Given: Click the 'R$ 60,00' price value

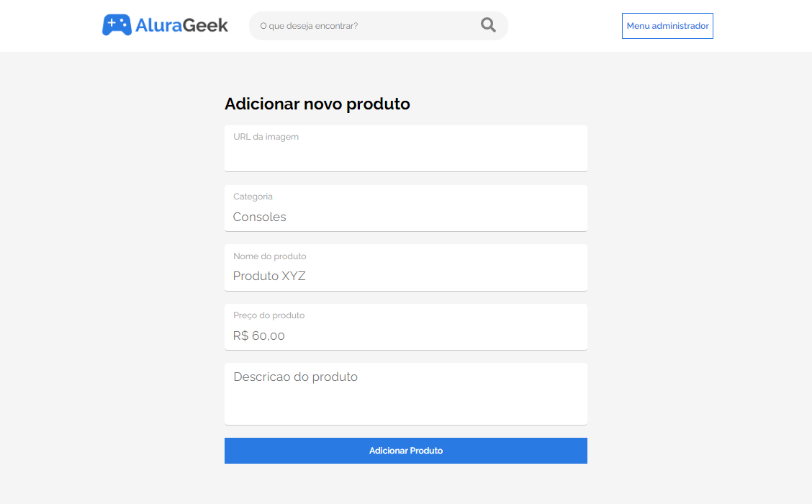Looking at the screenshot, I should click(259, 336).
